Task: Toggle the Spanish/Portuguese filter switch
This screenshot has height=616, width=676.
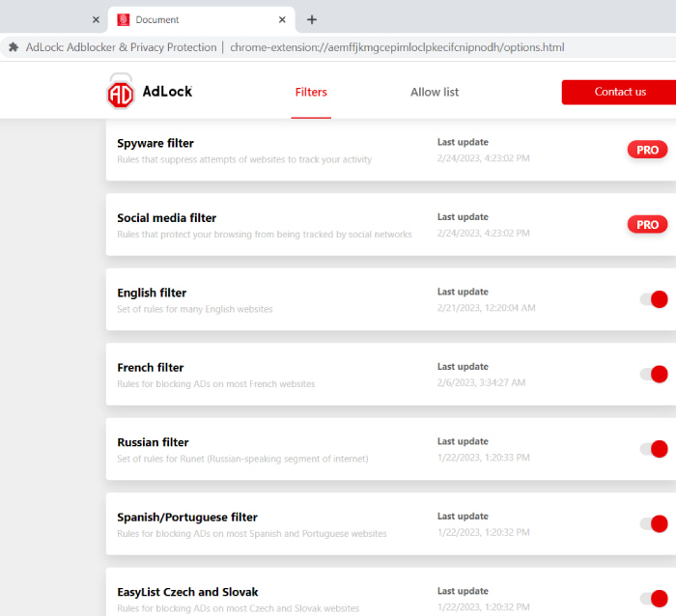Action: (654, 523)
